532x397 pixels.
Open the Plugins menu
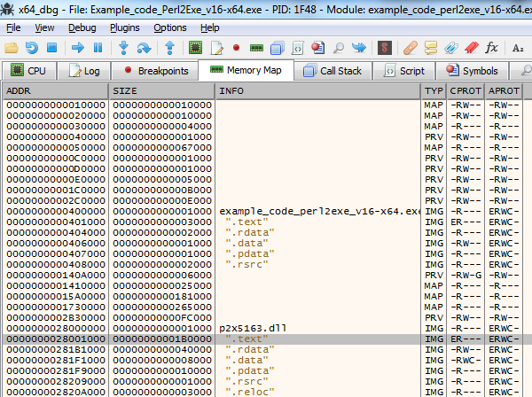click(x=125, y=27)
